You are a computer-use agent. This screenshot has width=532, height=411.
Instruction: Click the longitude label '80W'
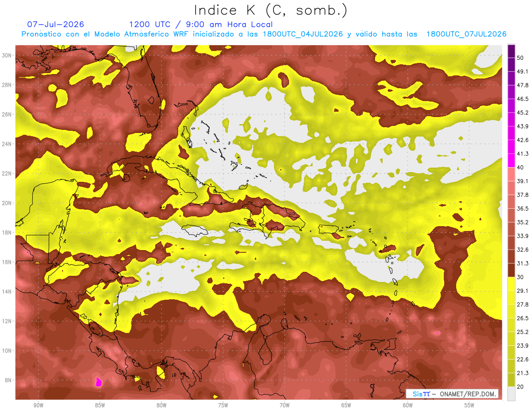point(161,405)
